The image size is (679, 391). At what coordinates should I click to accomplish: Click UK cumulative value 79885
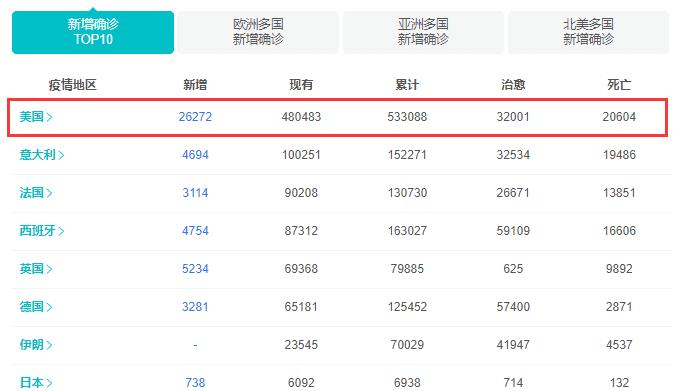click(407, 269)
